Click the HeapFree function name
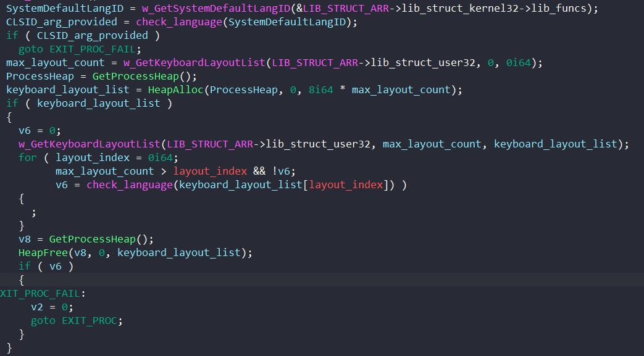The width and height of the screenshot is (644, 356). [43, 252]
